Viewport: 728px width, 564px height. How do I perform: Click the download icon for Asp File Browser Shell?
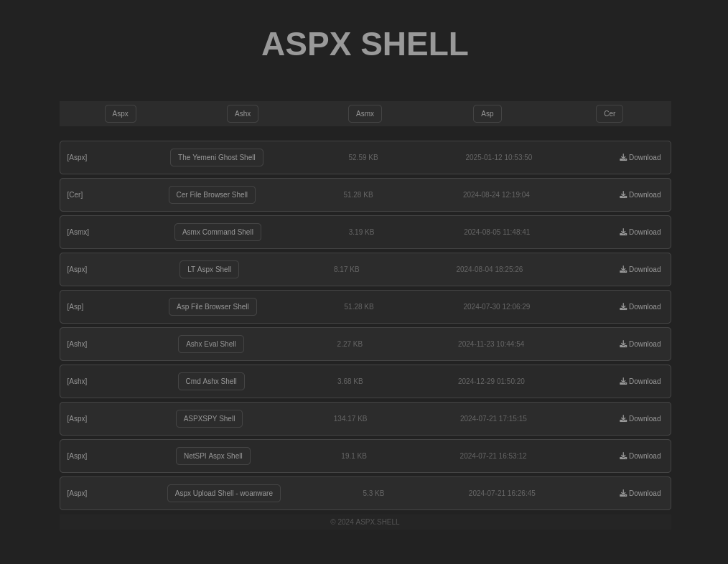[x=623, y=306]
